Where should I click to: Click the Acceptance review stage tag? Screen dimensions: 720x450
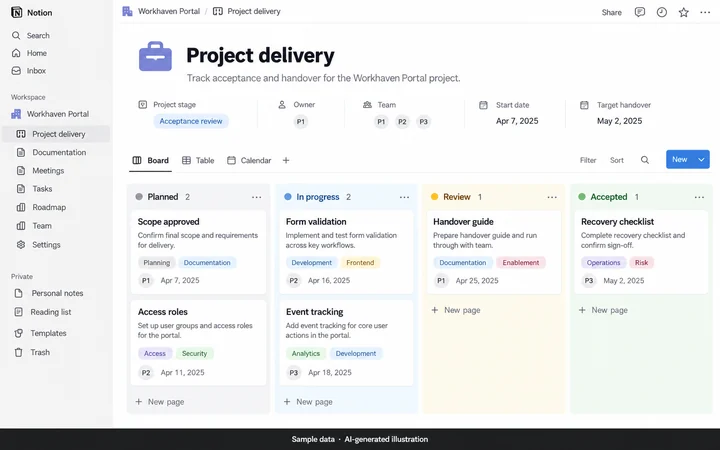[x=191, y=121]
